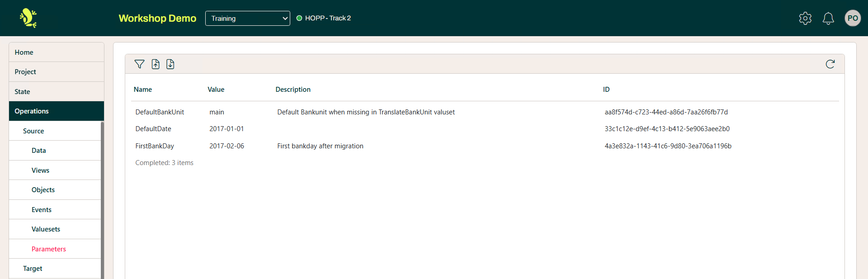
Task: Click the frog logo icon
Action: pos(28,18)
